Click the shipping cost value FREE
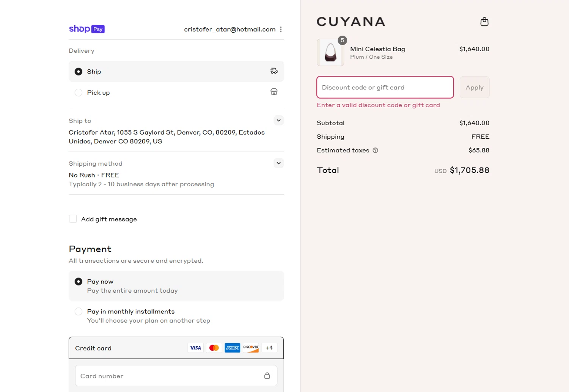 480,136
